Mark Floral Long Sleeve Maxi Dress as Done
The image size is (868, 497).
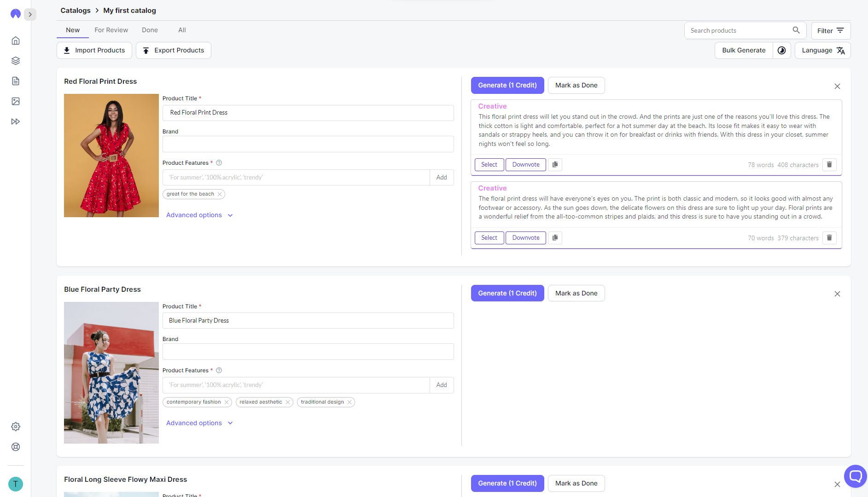tap(576, 483)
